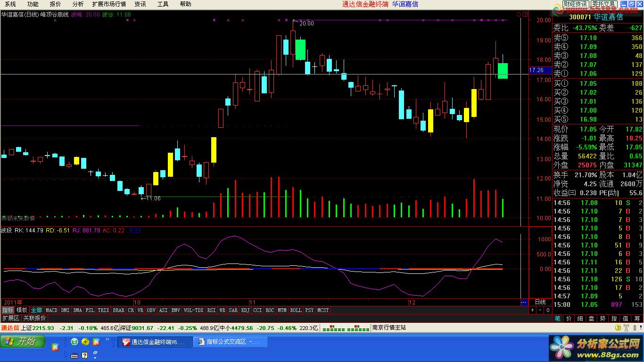Select the BRAR indicator
644x362 pixels.
pos(119,310)
